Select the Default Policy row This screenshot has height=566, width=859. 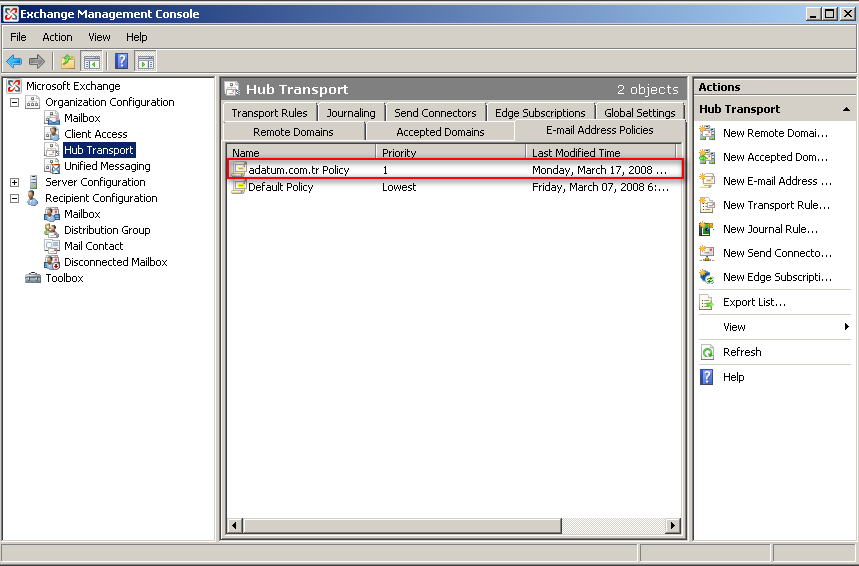pyautogui.click(x=455, y=187)
